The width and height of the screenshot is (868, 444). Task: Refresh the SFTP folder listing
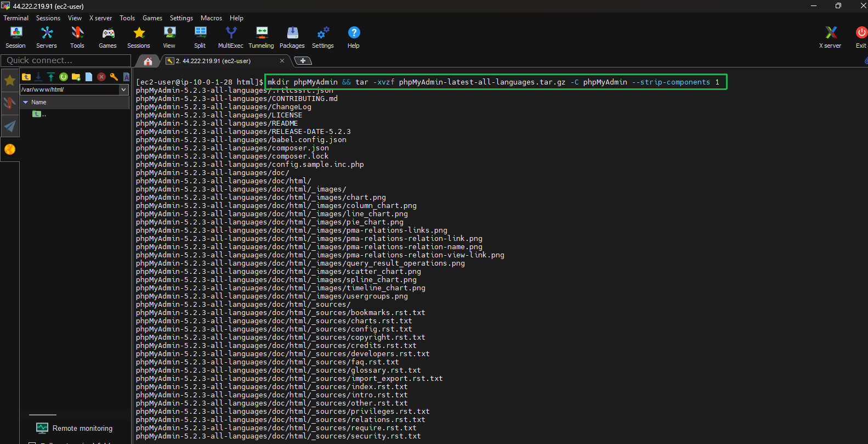point(64,77)
